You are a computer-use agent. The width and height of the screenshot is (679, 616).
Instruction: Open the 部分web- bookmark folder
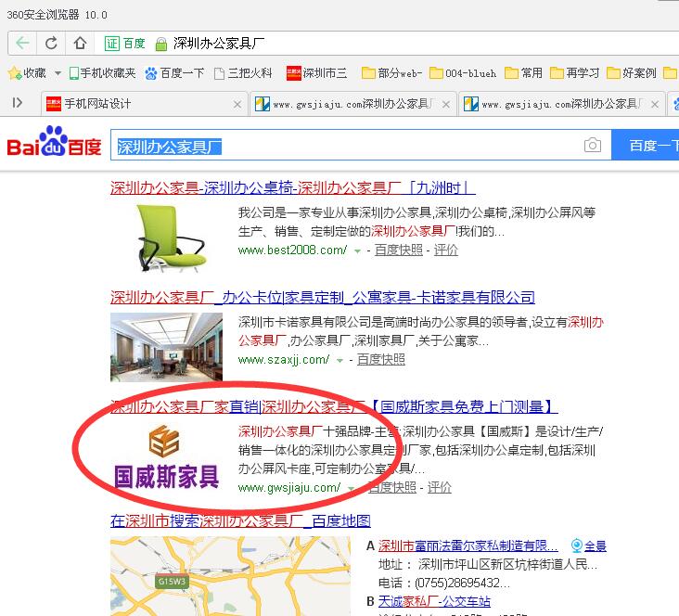point(391,73)
